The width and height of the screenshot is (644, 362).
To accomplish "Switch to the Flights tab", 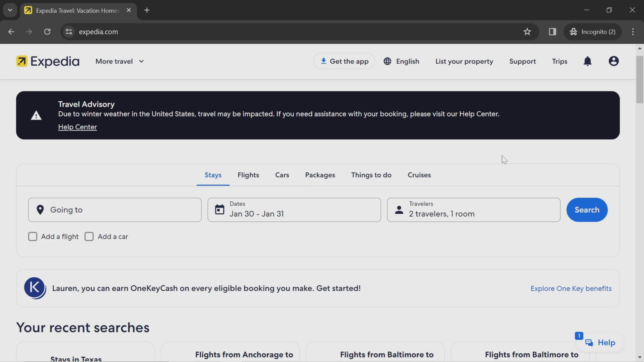I will coord(248,175).
